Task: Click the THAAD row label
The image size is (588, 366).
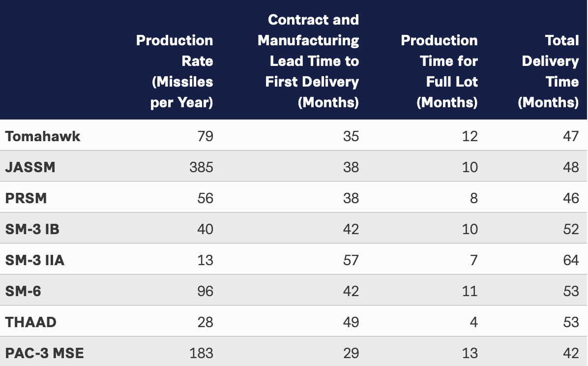Action: pos(31,322)
